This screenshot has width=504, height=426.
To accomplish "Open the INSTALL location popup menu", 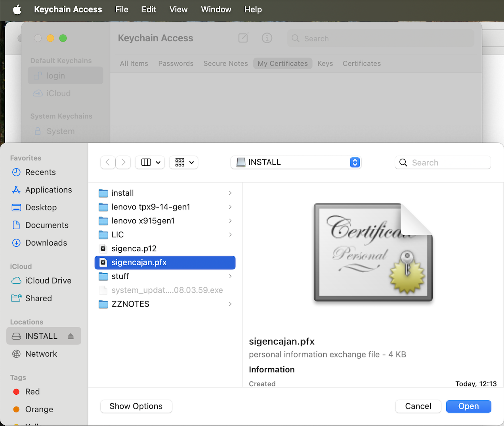I will 296,162.
